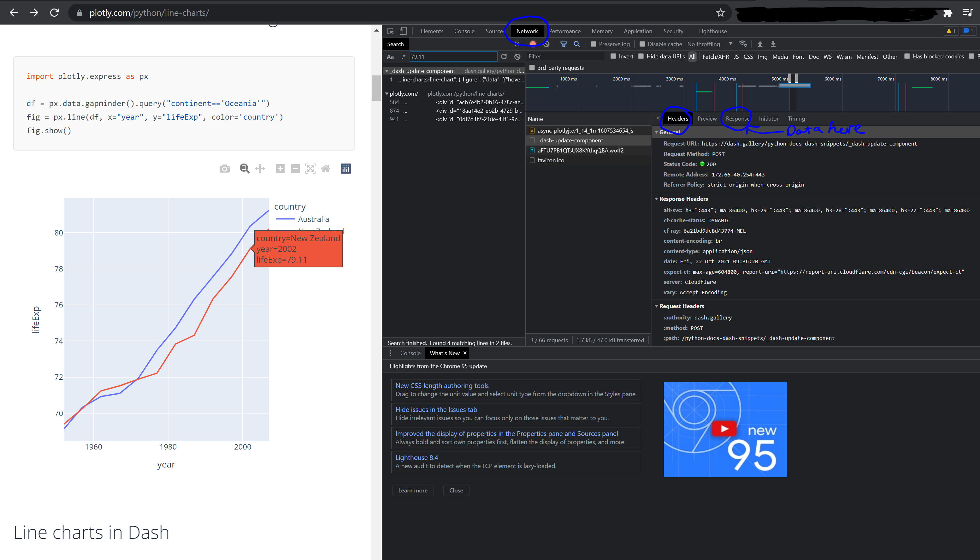
Task: Open network conditions wifi-gear icon
Action: point(743,44)
